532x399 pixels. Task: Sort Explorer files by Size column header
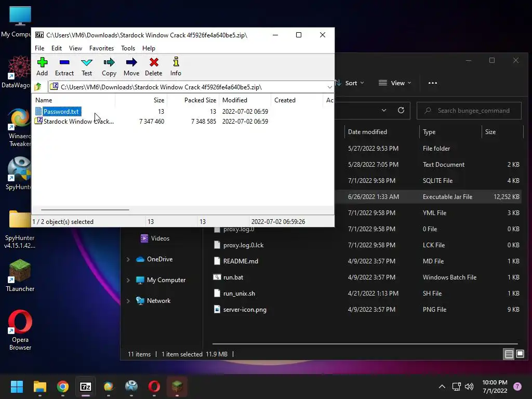490,131
